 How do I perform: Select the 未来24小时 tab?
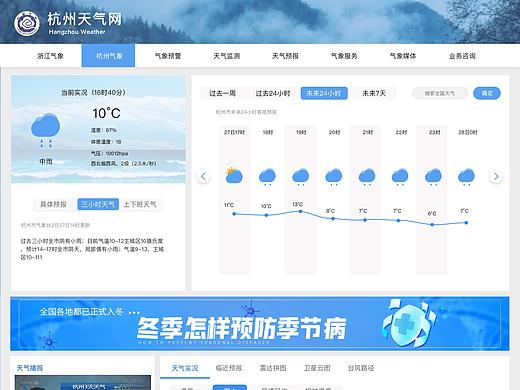pyautogui.click(x=324, y=93)
